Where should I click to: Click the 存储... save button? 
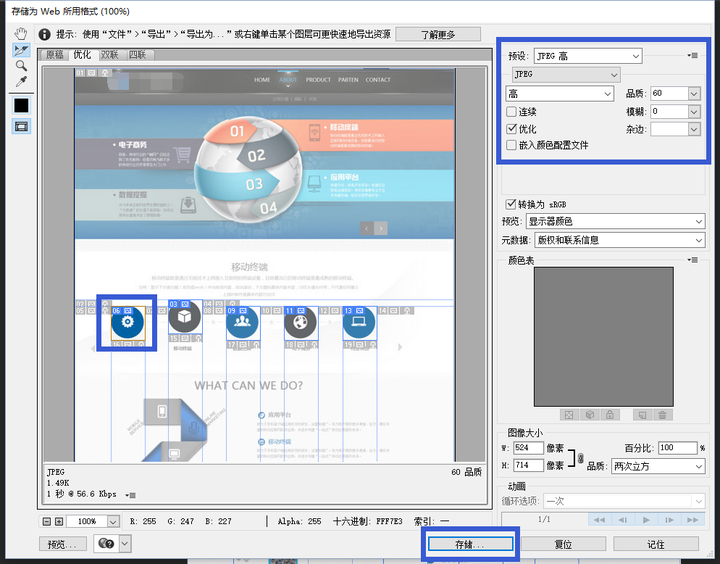(470, 544)
